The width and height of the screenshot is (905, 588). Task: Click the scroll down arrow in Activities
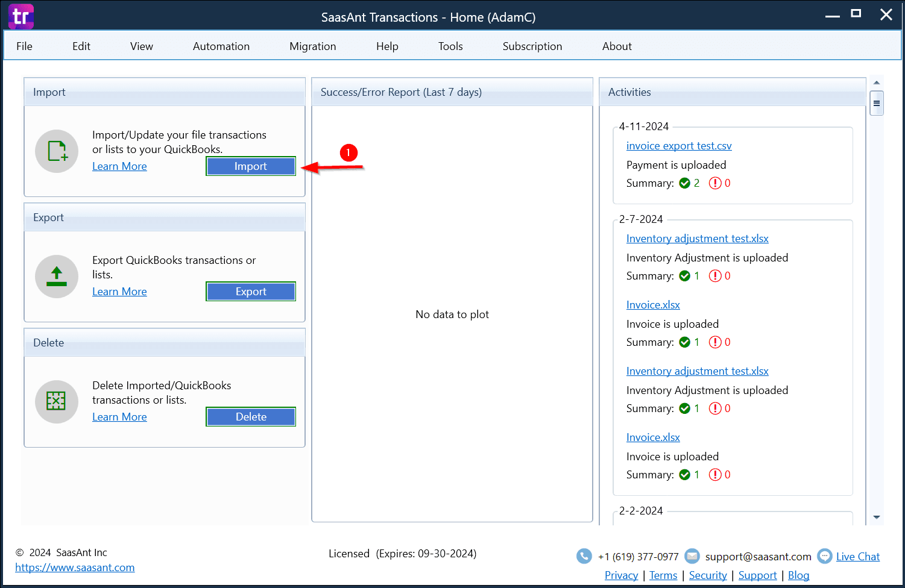pyautogui.click(x=877, y=518)
